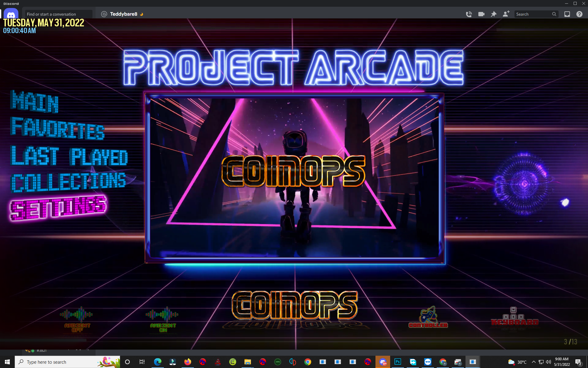This screenshot has height=368, width=588.
Task: Open the Discord home button
Action: click(x=11, y=14)
